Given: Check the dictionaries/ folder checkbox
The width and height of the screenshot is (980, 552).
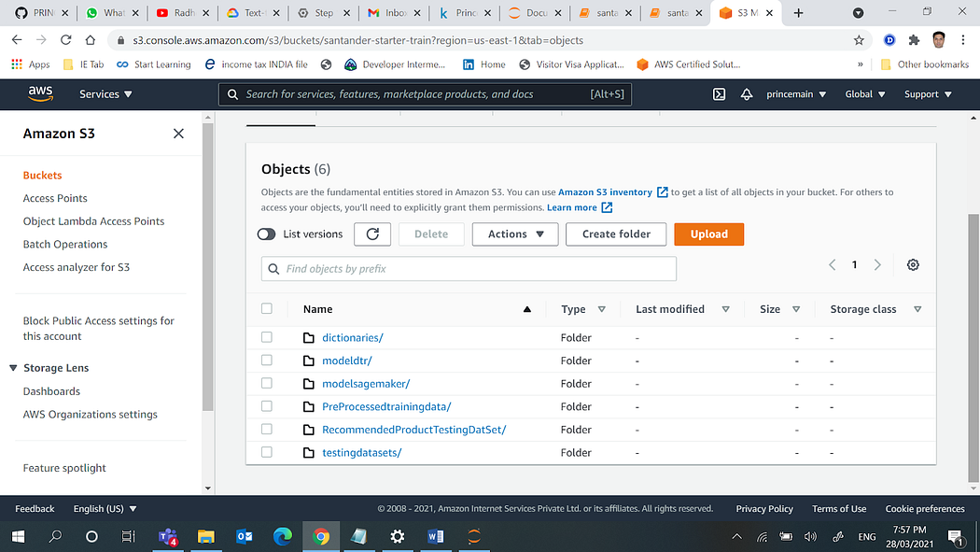Looking at the screenshot, I should pyautogui.click(x=267, y=337).
